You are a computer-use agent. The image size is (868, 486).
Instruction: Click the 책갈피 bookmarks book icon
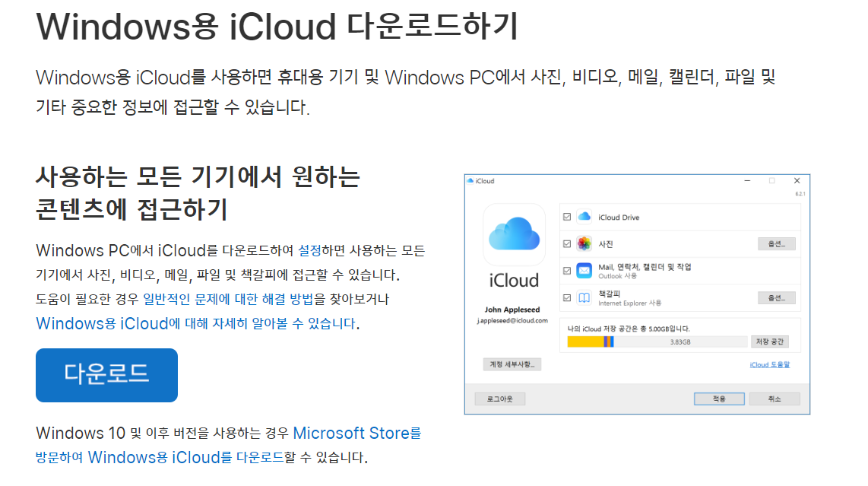coord(584,298)
